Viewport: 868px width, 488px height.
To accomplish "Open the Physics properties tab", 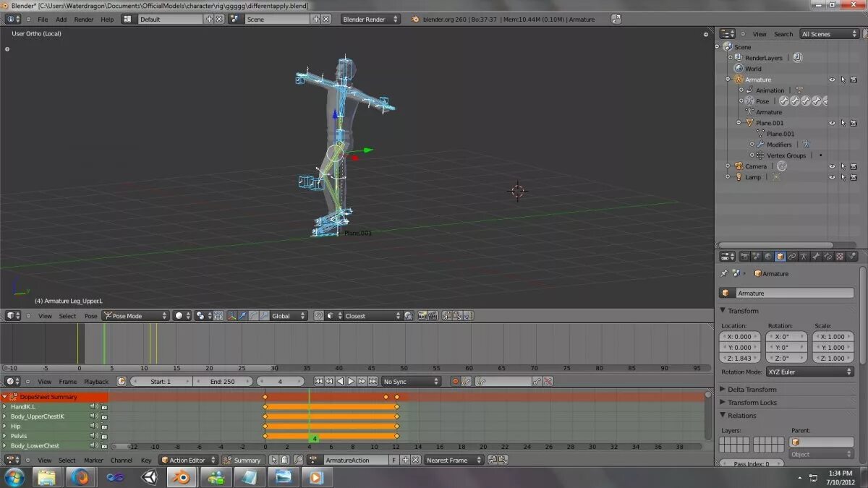I will pyautogui.click(x=851, y=256).
